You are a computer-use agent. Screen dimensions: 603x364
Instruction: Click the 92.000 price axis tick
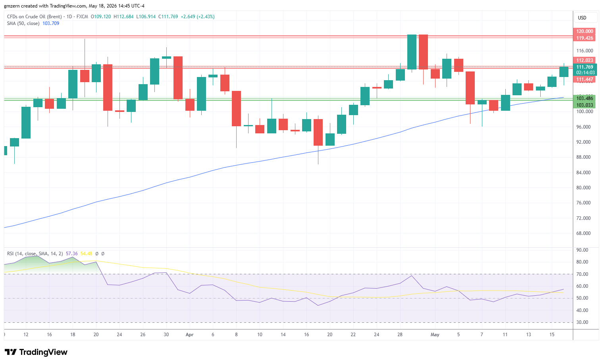[584, 142]
